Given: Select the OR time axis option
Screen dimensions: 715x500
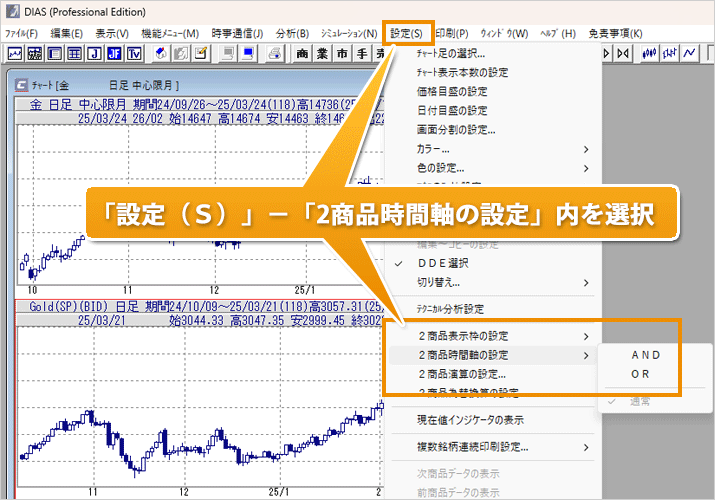Looking at the screenshot, I should (641, 373).
